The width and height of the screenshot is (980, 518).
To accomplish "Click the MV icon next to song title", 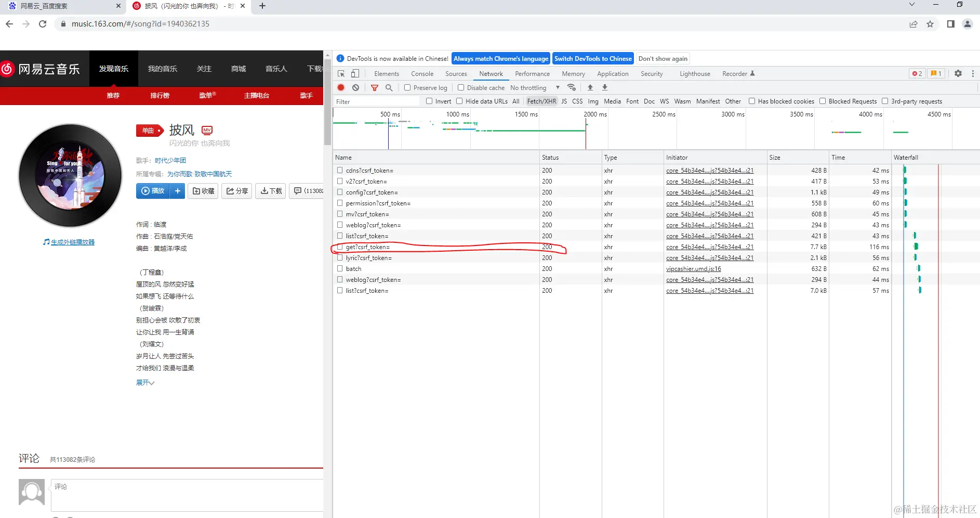I will coord(207,130).
